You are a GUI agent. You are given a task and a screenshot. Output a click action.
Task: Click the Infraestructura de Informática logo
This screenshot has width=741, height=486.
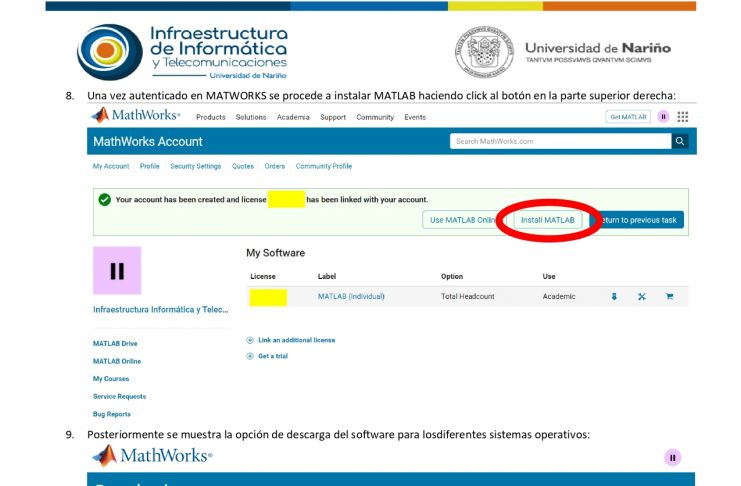click(x=182, y=52)
